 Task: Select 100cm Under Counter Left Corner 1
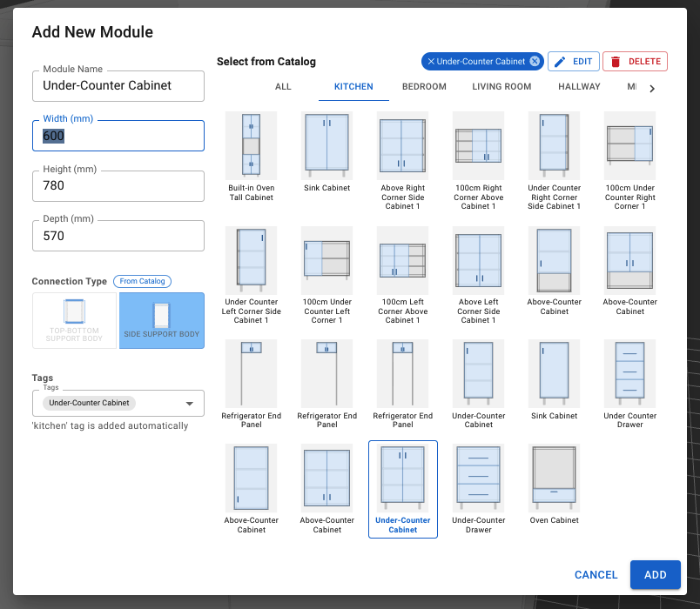(326, 260)
